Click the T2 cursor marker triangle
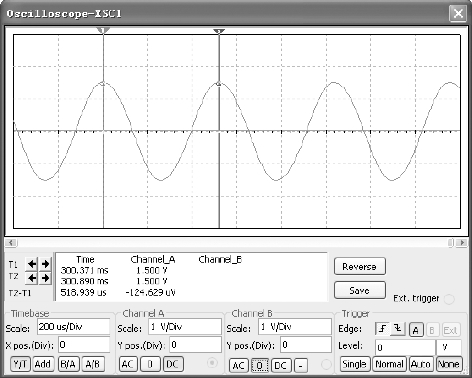This screenshot has width=472, height=378. (x=219, y=31)
